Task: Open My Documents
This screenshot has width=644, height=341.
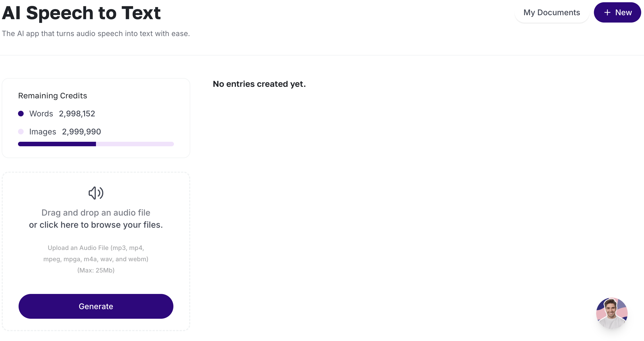Action: point(552,12)
